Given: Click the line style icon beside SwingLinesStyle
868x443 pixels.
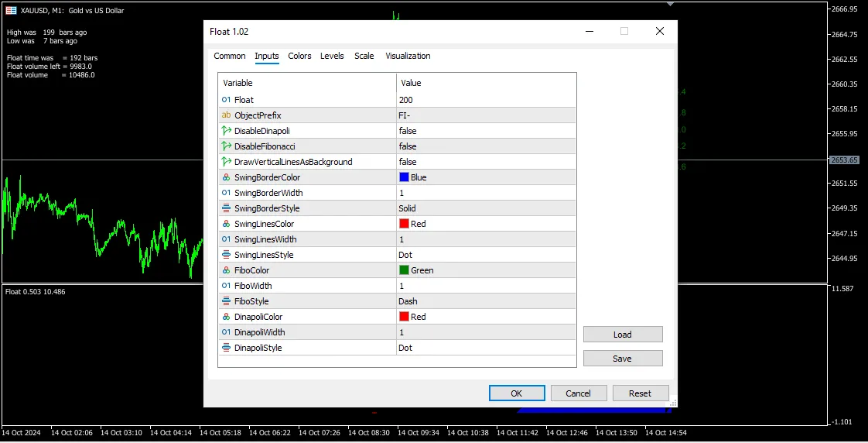Looking at the screenshot, I should point(226,255).
